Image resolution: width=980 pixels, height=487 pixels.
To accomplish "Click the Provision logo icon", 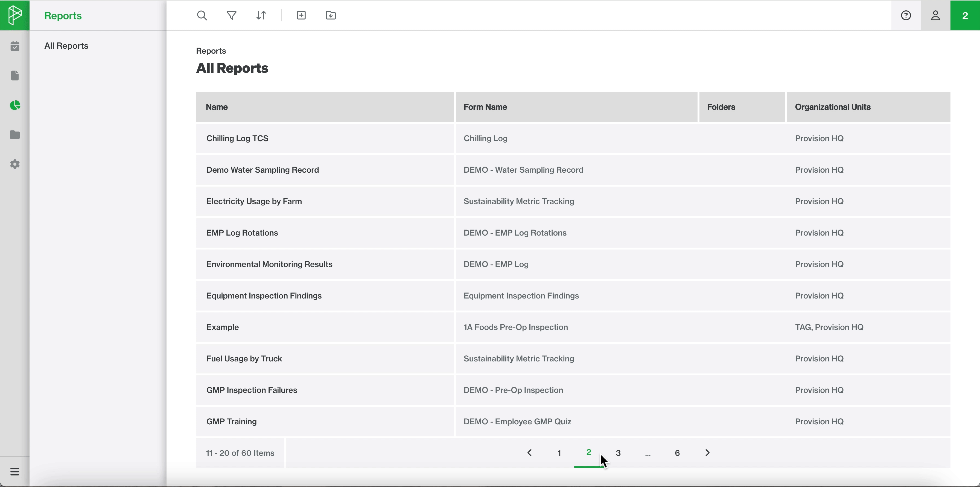I will point(14,15).
